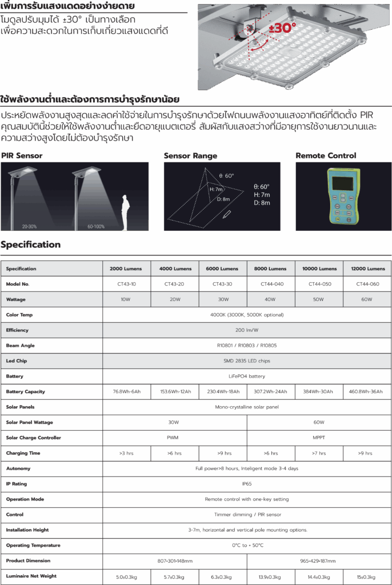Click the 200 lm/W efficiency value
Screen dimensions: 392x585
click(247, 330)
